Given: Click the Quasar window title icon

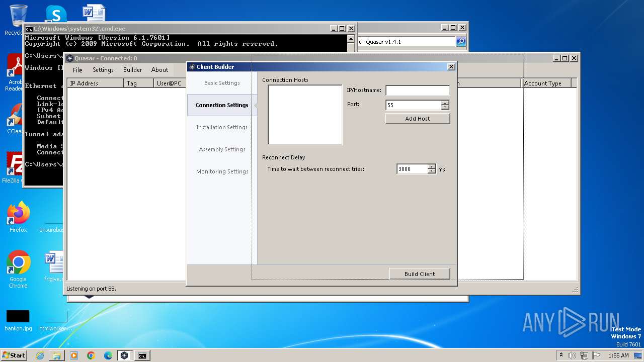Looking at the screenshot, I should click(x=70, y=58).
